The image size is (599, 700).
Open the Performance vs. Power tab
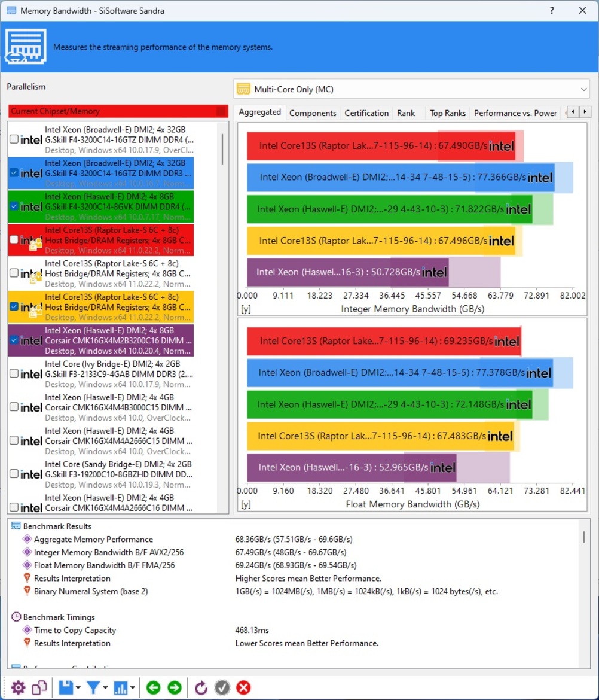515,114
